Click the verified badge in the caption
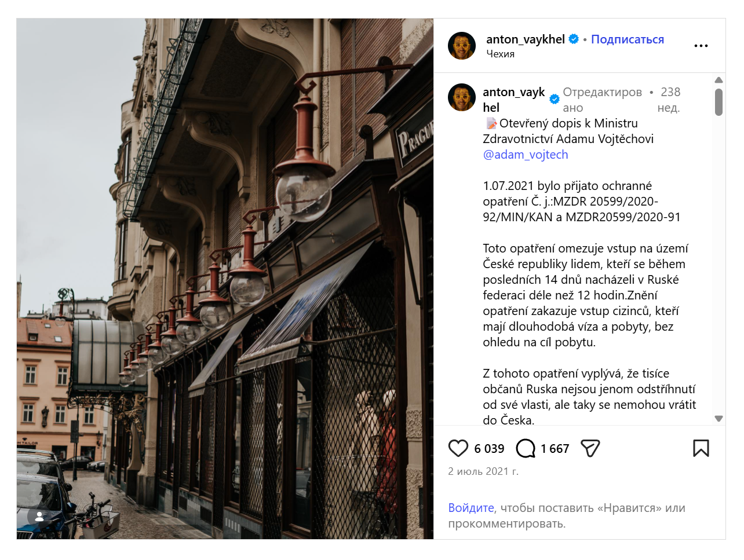744x560 pixels. click(555, 99)
